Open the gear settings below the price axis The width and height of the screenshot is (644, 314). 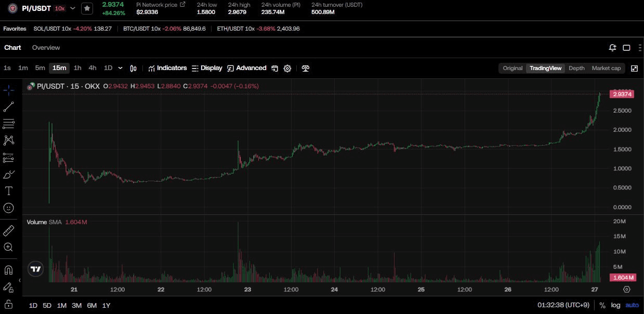[627, 290]
